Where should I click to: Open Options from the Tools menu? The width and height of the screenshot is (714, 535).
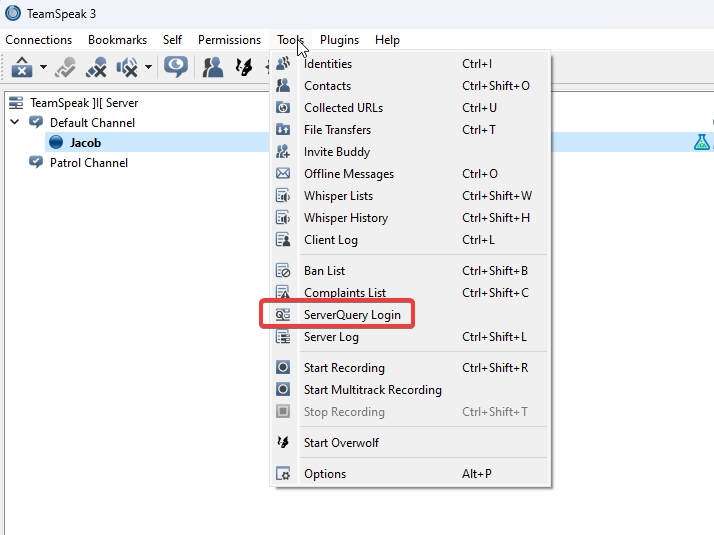[x=325, y=474]
